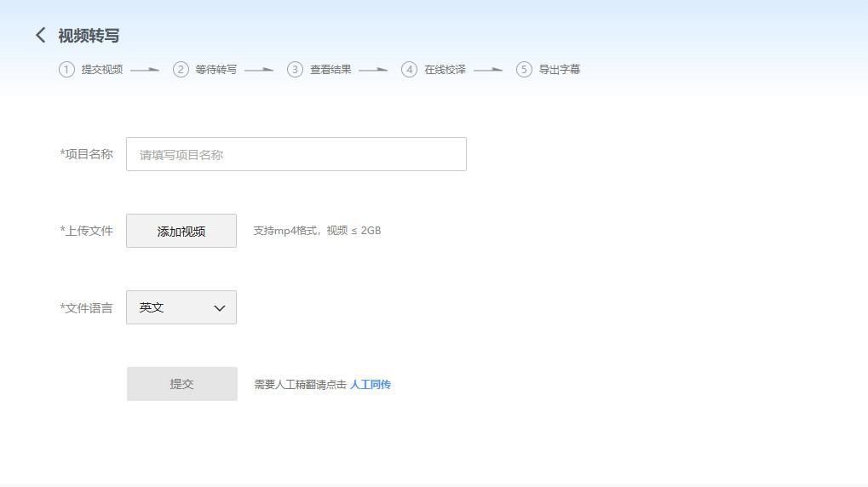Screen dimensions: 868x487
Task: Click the *上传文件 label
Action: coord(86,231)
